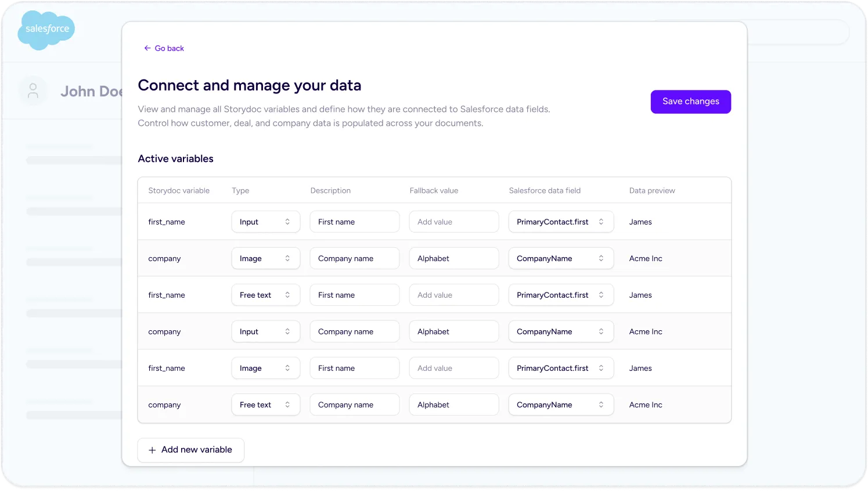The height and width of the screenshot is (491, 868).
Task: Open Type dropdown showing Free text in first_name row
Action: coord(266,295)
